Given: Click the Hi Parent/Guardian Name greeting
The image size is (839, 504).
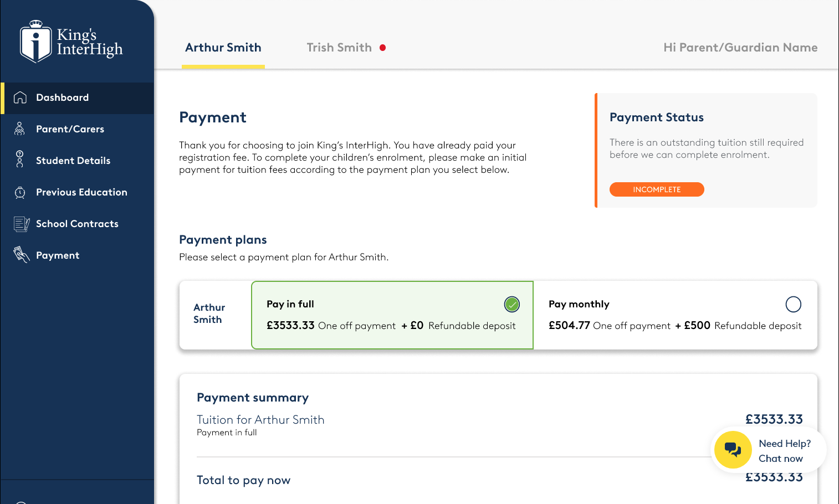Looking at the screenshot, I should click(x=740, y=48).
